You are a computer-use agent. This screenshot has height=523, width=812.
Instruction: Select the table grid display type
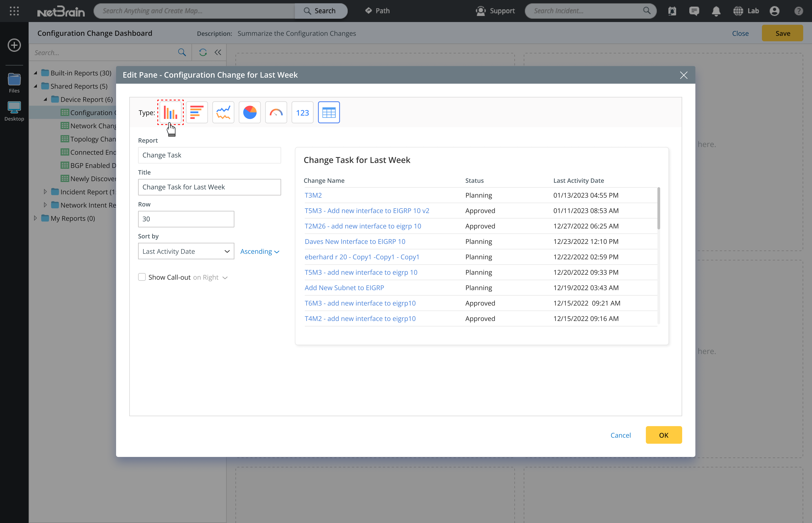point(329,112)
